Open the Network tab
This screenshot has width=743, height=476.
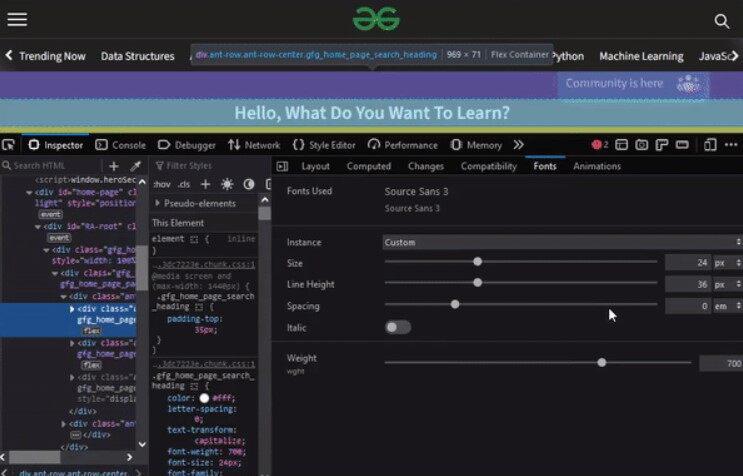point(254,145)
